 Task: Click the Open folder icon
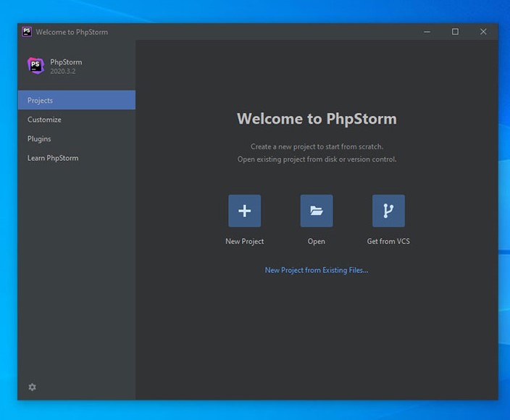click(317, 211)
